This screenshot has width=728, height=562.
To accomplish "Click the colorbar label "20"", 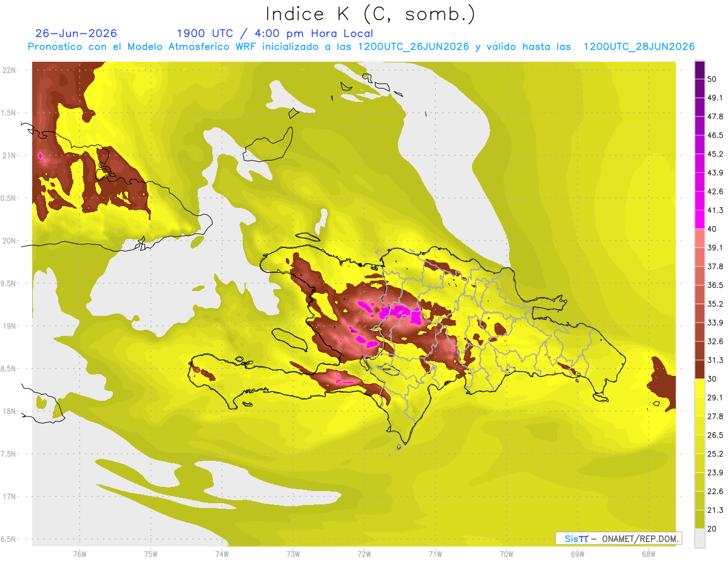I will point(713,528).
